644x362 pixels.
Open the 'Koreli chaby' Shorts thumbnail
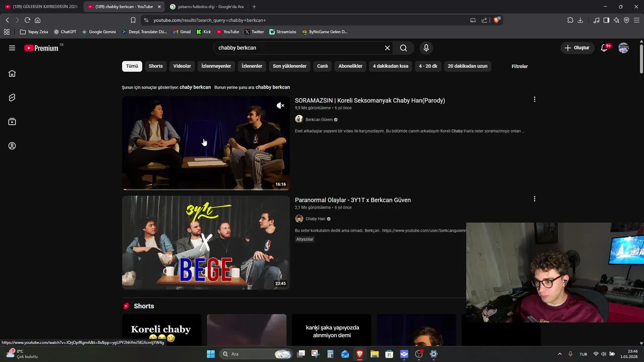coord(162,329)
